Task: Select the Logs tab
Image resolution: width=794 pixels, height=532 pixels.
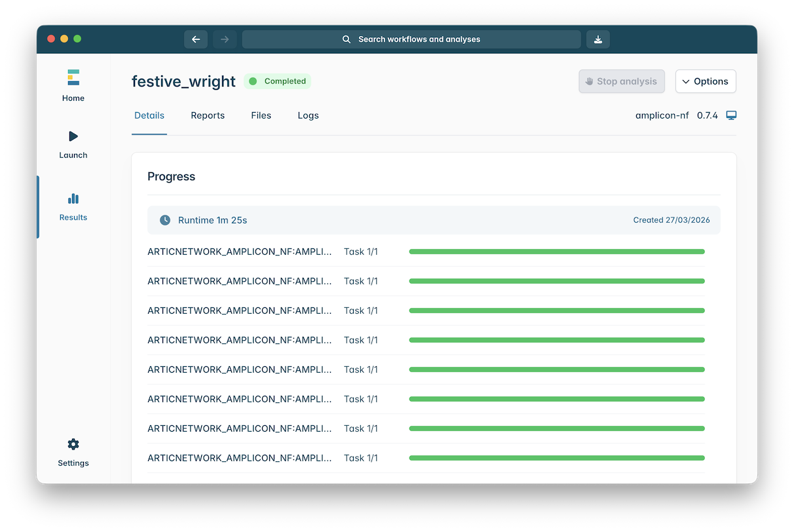Action: [x=308, y=115]
